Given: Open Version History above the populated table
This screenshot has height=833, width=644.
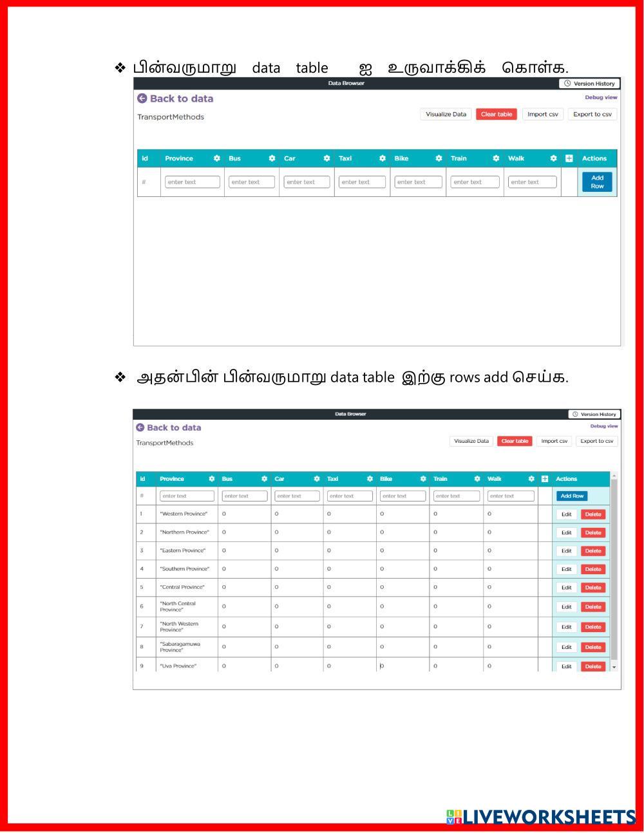Looking at the screenshot, I should pyautogui.click(x=594, y=414).
